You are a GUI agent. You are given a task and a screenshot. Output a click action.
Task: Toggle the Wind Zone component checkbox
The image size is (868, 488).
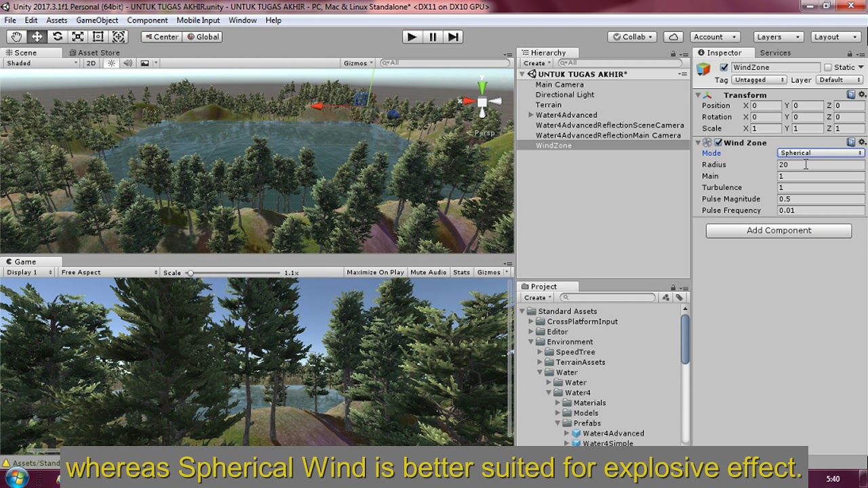click(x=718, y=142)
